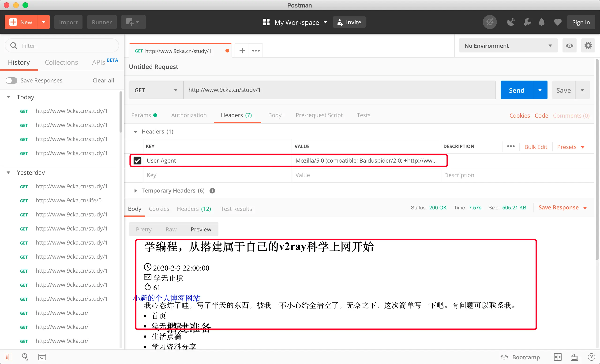Toggle the Save Responses switch
Viewport: 600px width, 364px height.
point(11,81)
